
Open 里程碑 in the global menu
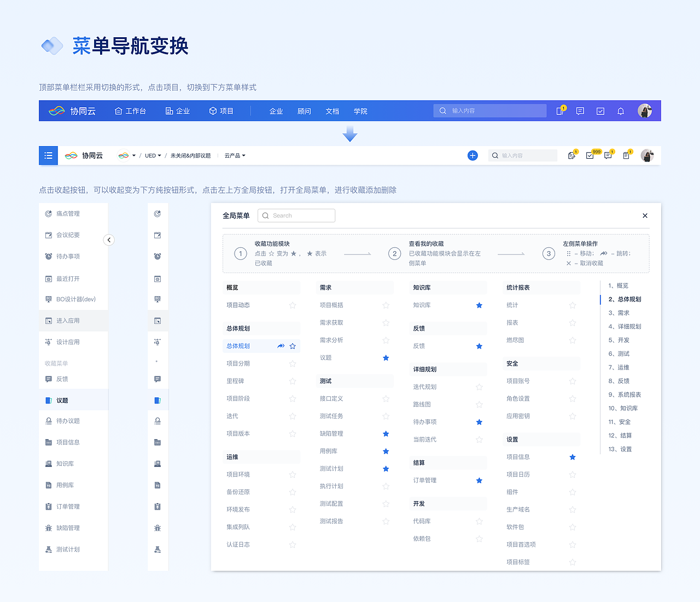pyautogui.click(x=236, y=381)
